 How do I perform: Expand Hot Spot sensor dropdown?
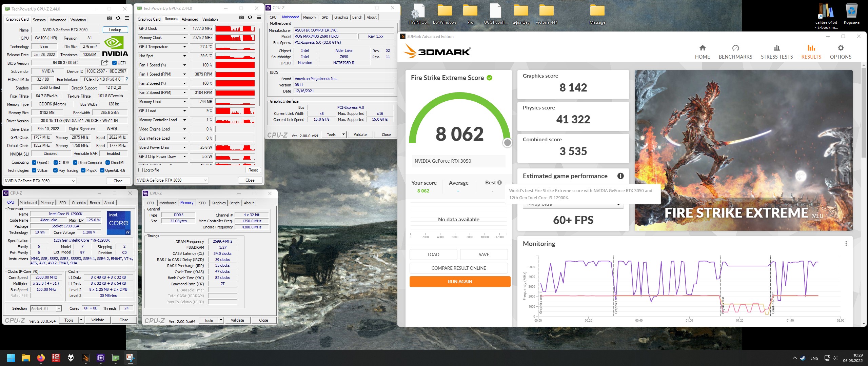point(184,56)
